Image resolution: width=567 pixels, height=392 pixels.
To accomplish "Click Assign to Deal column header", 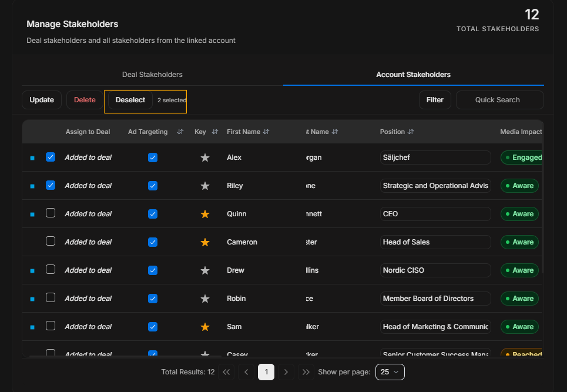I will coord(88,132).
